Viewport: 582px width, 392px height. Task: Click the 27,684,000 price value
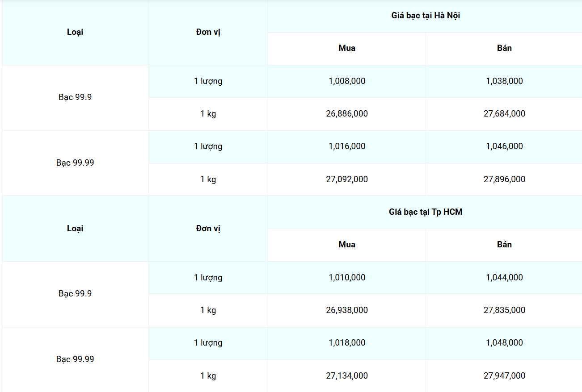click(x=504, y=114)
